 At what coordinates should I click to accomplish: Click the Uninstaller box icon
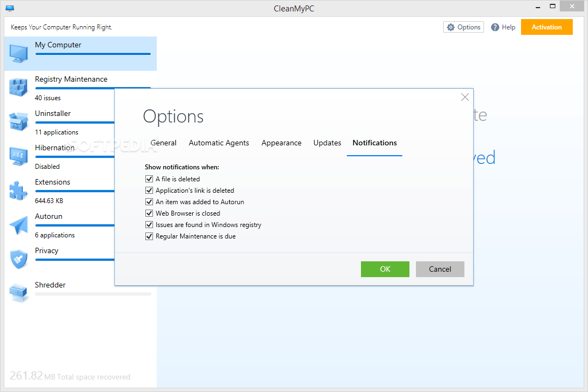pos(19,121)
